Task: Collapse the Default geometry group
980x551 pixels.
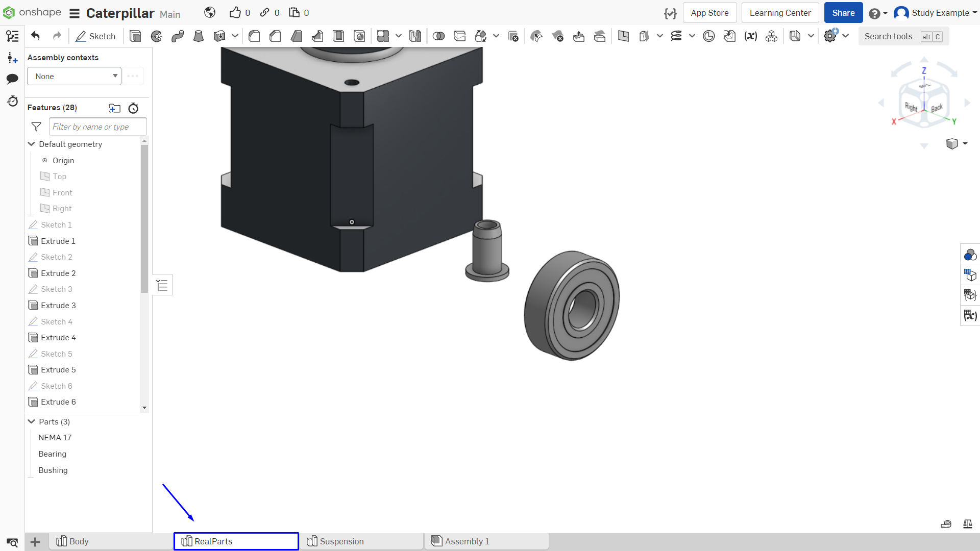Action: coord(32,144)
